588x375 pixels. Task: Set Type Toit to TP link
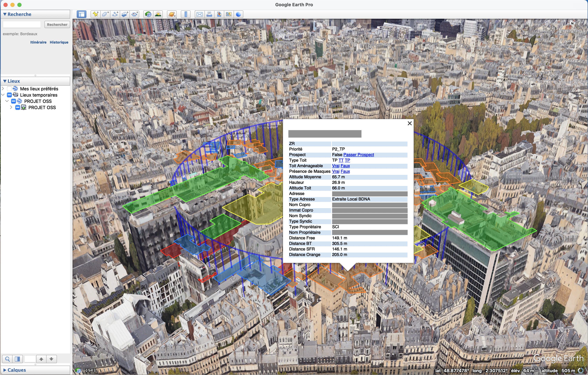pyautogui.click(x=347, y=160)
